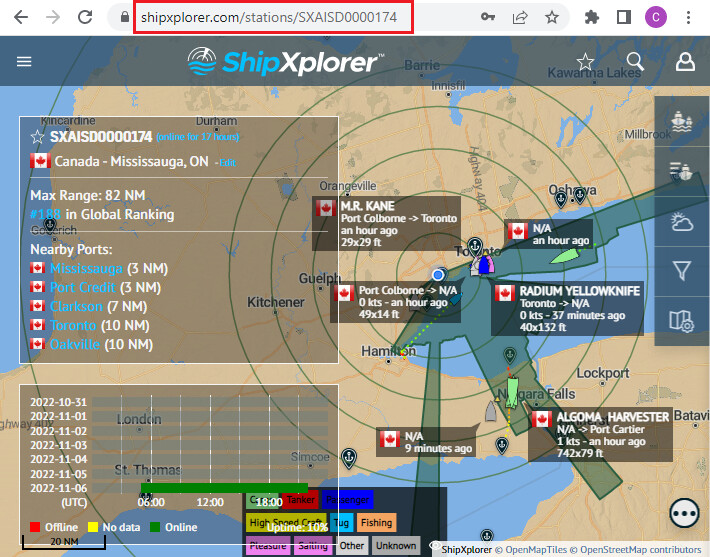Open the Chrome profile C avatar
The height and width of the screenshot is (557, 710).
(656, 17)
